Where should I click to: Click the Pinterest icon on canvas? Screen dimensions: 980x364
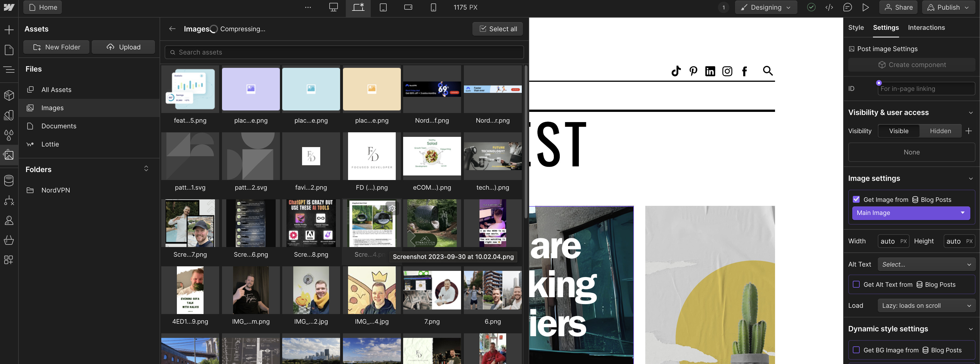tap(693, 71)
